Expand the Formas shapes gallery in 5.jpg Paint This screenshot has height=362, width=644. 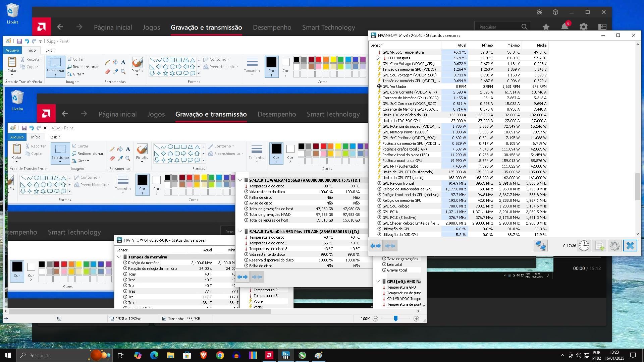tap(199, 73)
